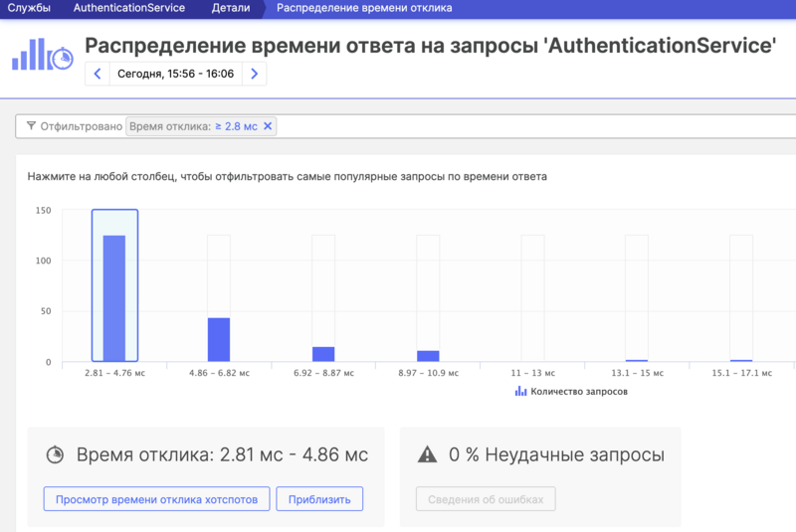The height and width of the screenshot is (532, 796).
Task: Click the 50 y-axis label
Action: click(x=46, y=311)
